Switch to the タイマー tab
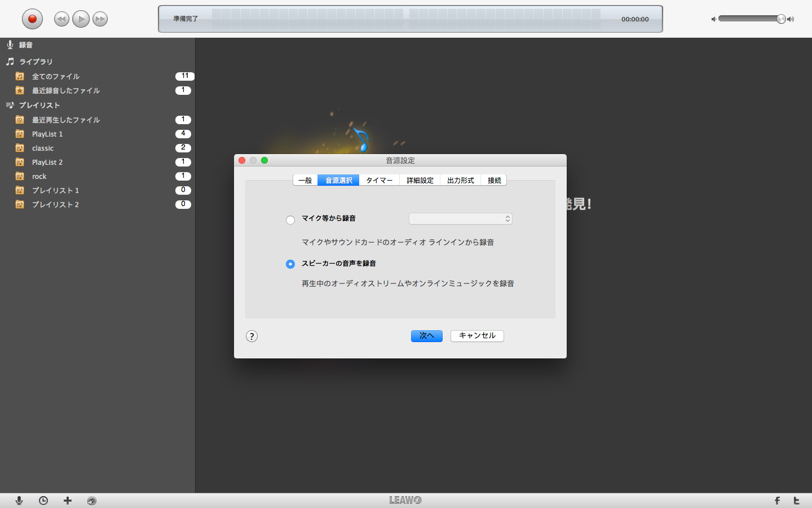 pyautogui.click(x=379, y=180)
